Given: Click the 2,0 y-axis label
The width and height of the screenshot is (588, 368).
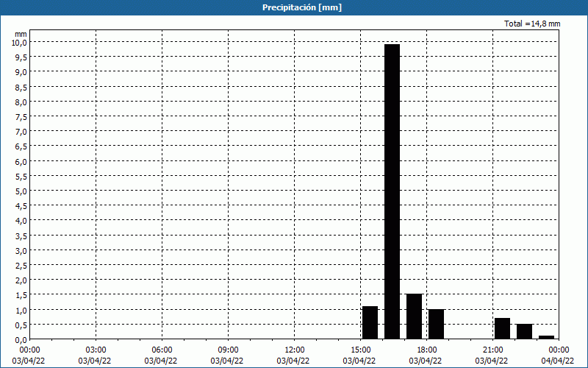Looking at the screenshot, I should (21, 280).
